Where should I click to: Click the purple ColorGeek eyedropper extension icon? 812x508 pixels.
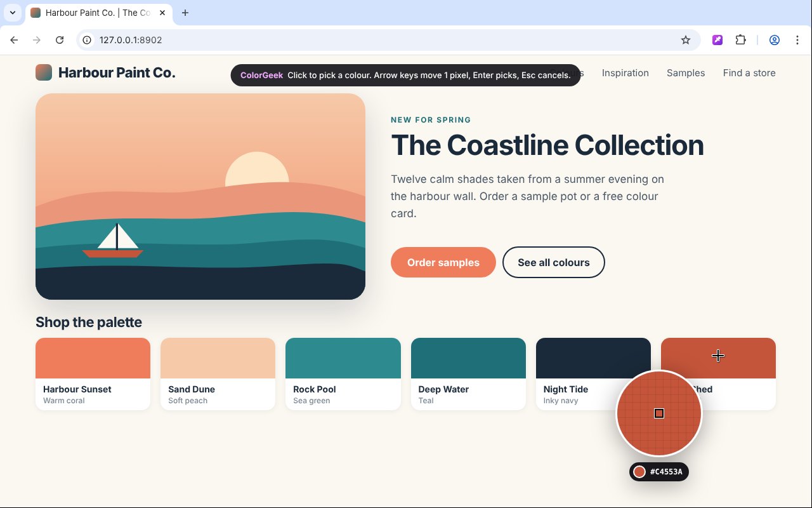coord(717,40)
